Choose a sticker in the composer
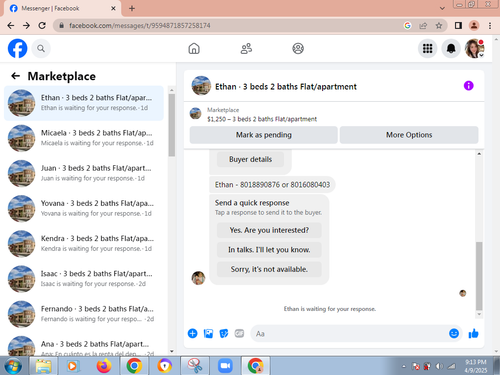 (224, 333)
